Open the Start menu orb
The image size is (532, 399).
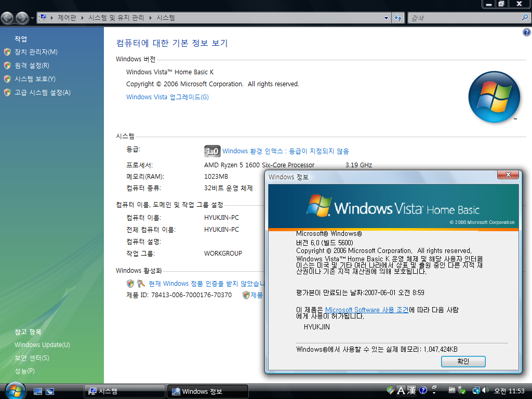(x=15, y=391)
